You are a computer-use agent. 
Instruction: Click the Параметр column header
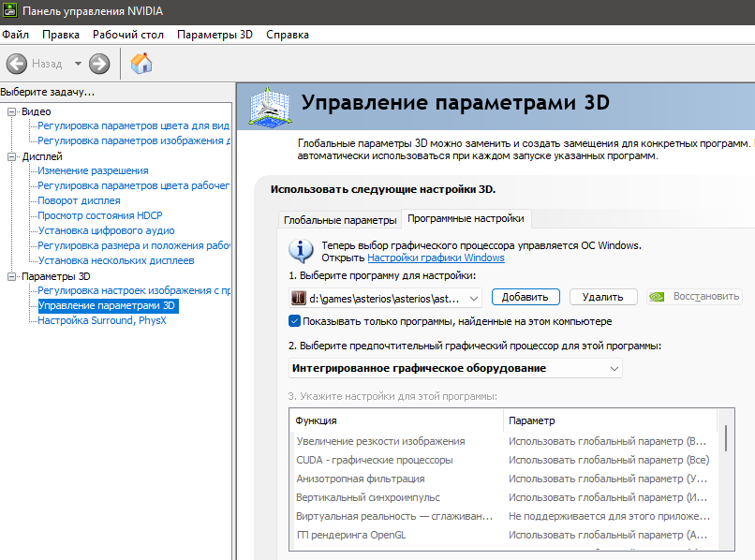(x=610, y=420)
